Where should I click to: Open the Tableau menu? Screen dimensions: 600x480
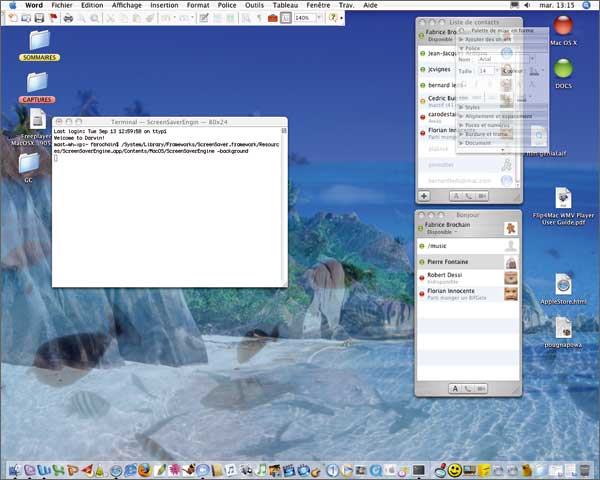click(285, 5)
